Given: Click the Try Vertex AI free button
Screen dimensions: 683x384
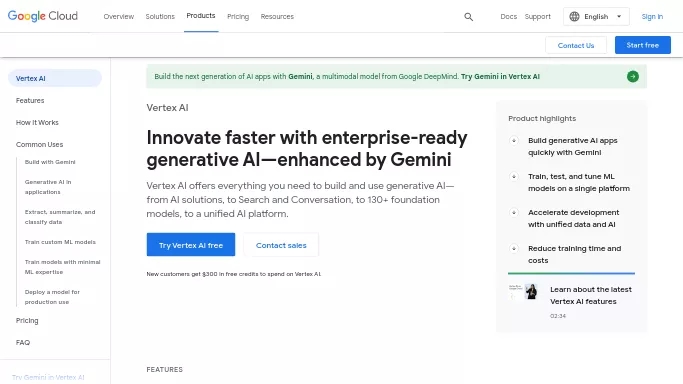Looking at the screenshot, I should (x=191, y=245).
